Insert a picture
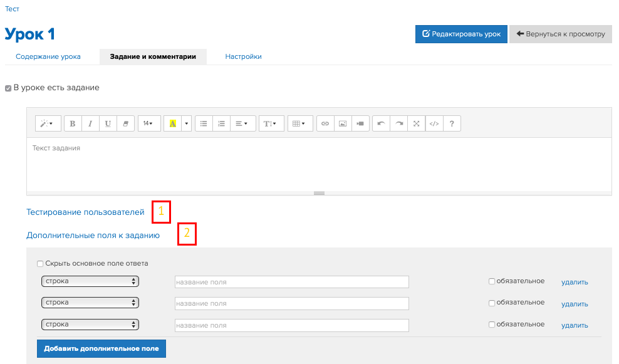619x364 pixels. [x=343, y=123]
